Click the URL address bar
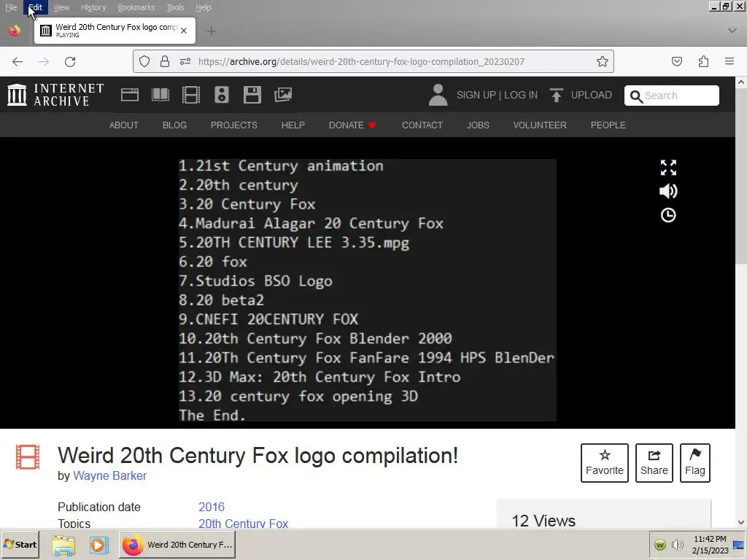This screenshot has height=560, width=747. pyautogui.click(x=373, y=61)
